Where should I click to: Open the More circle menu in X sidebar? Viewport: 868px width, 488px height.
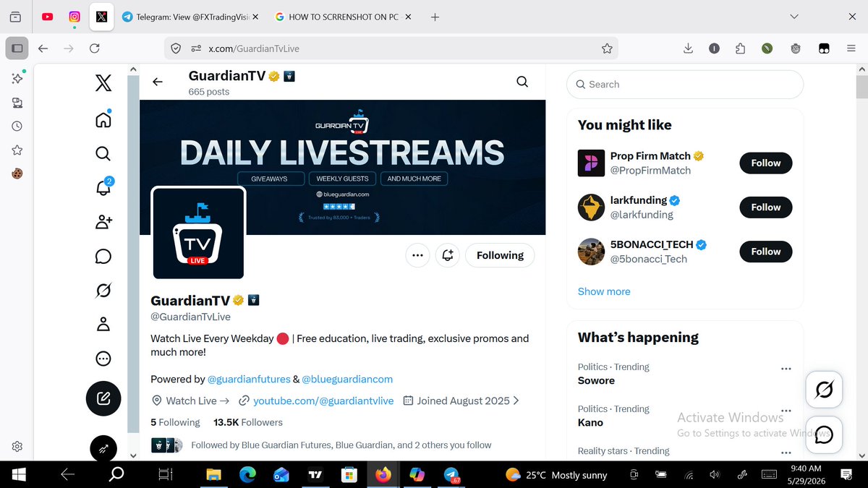[103, 359]
